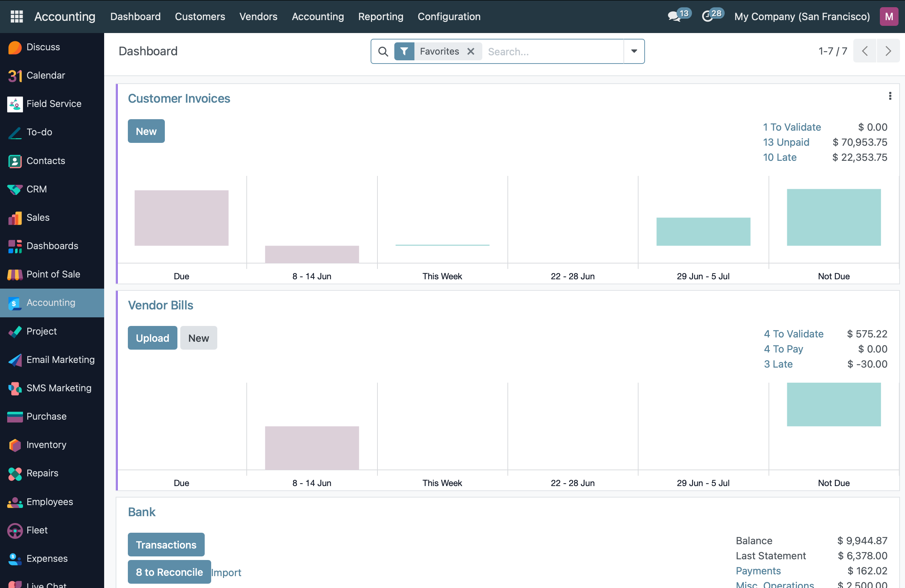The height and width of the screenshot is (588, 905).
Task: Open company switcher My Company (San Francisco)
Action: click(802, 17)
